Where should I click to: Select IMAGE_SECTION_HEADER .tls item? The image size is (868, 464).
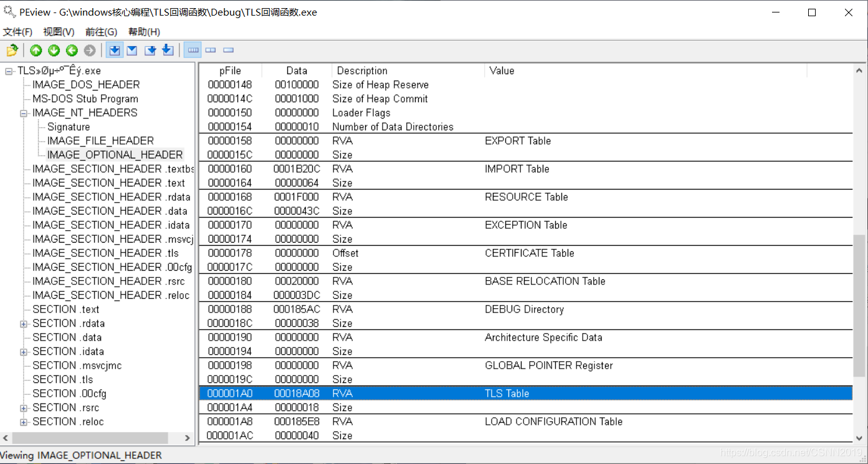coord(105,253)
